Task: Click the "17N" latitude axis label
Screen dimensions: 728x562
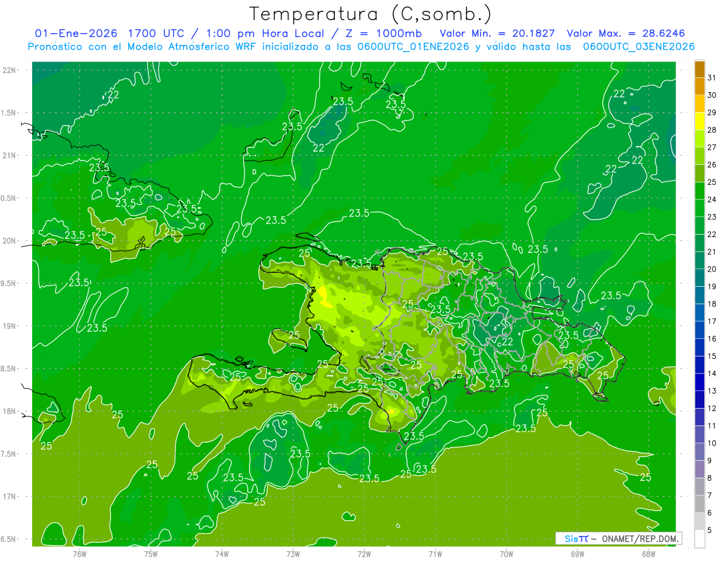Action: click(x=10, y=497)
